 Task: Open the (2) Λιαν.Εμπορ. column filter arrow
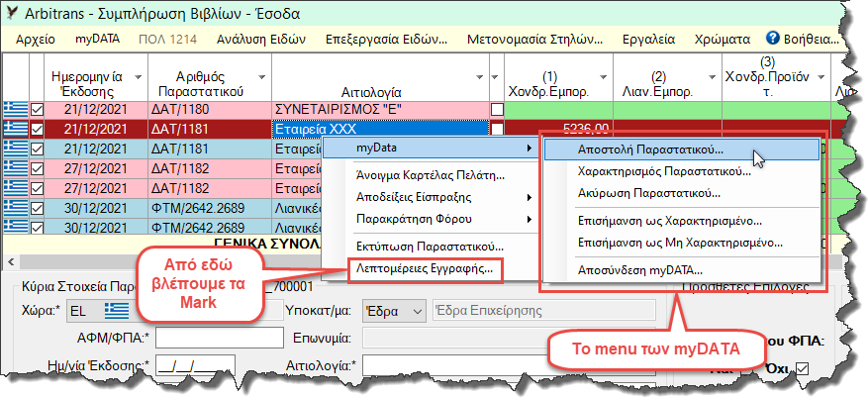[713, 77]
